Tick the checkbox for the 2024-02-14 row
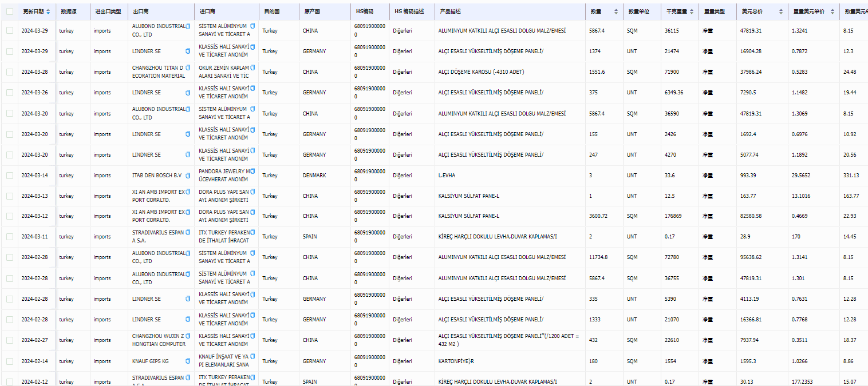The image size is (868, 386). (x=9, y=361)
